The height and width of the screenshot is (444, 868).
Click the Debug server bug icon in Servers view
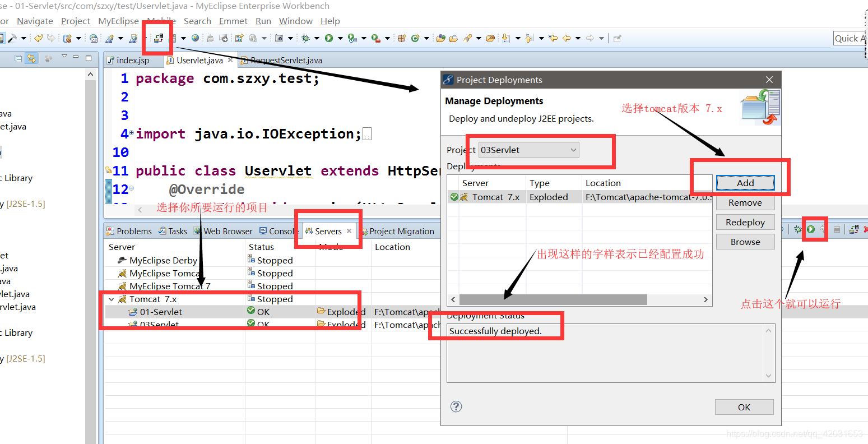(798, 229)
